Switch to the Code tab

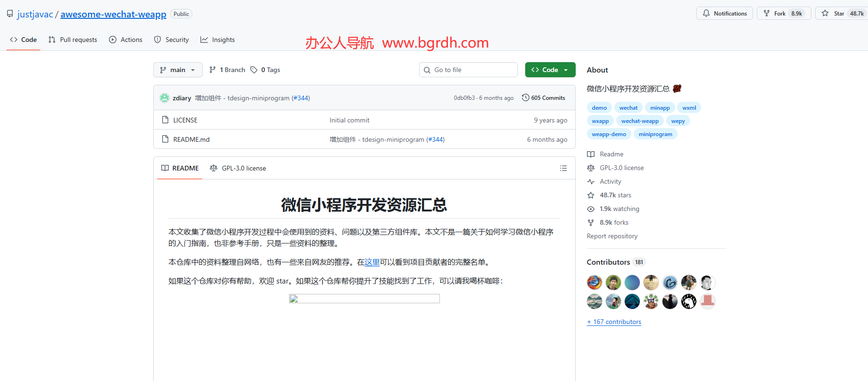[x=23, y=40]
